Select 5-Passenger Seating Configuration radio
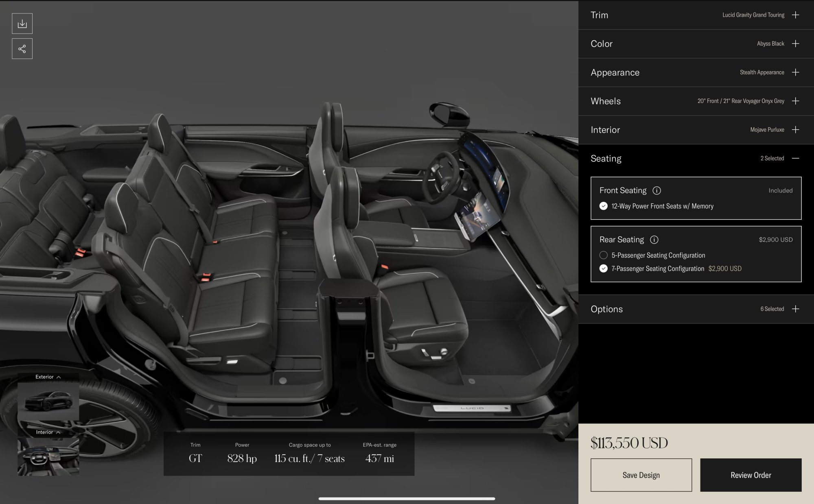The width and height of the screenshot is (814, 504). click(604, 255)
